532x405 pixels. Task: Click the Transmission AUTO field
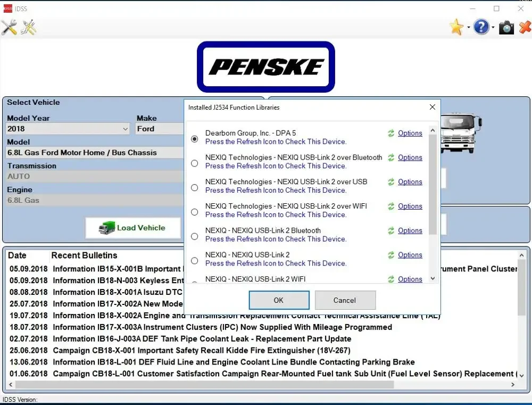[x=95, y=176]
